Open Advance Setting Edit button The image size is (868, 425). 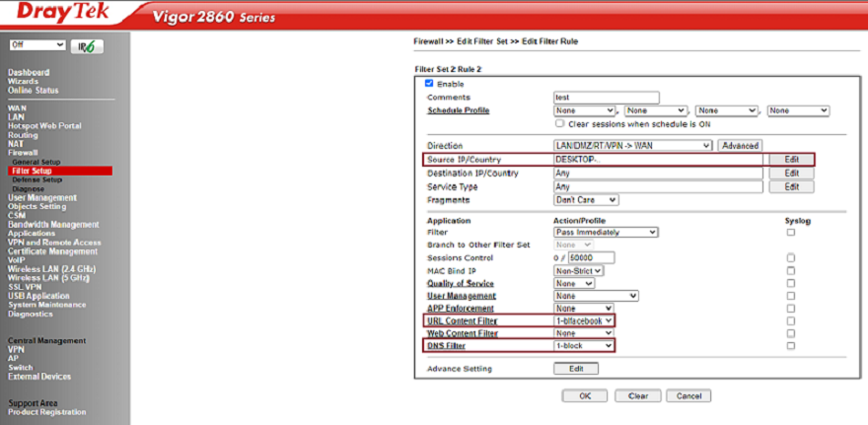[x=576, y=369]
